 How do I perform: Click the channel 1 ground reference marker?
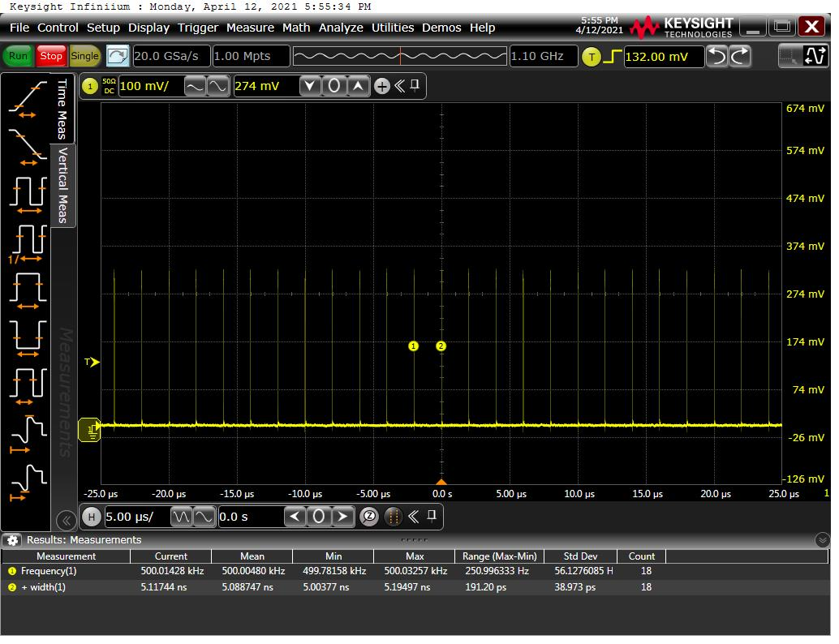click(x=89, y=430)
